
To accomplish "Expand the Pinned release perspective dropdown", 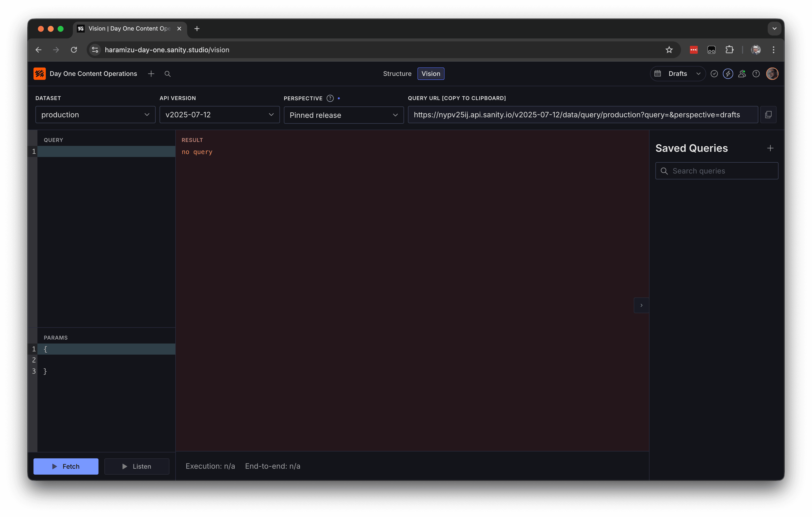I will (x=343, y=115).
